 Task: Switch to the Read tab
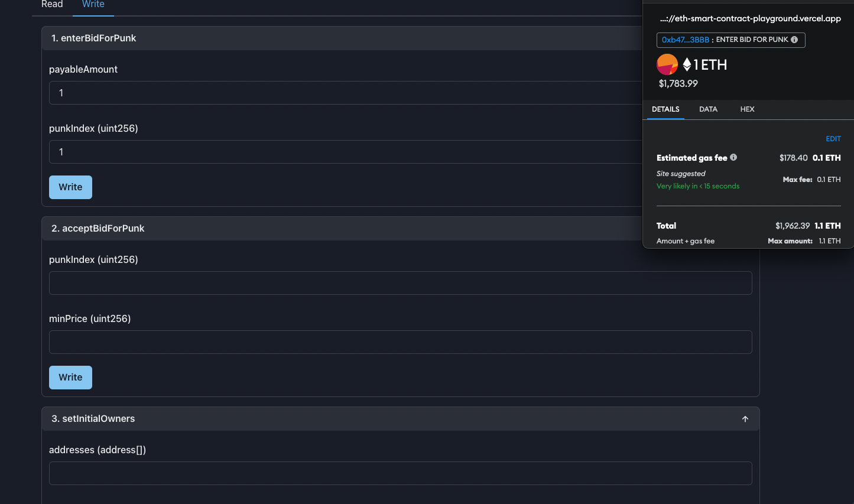click(x=52, y=5)
